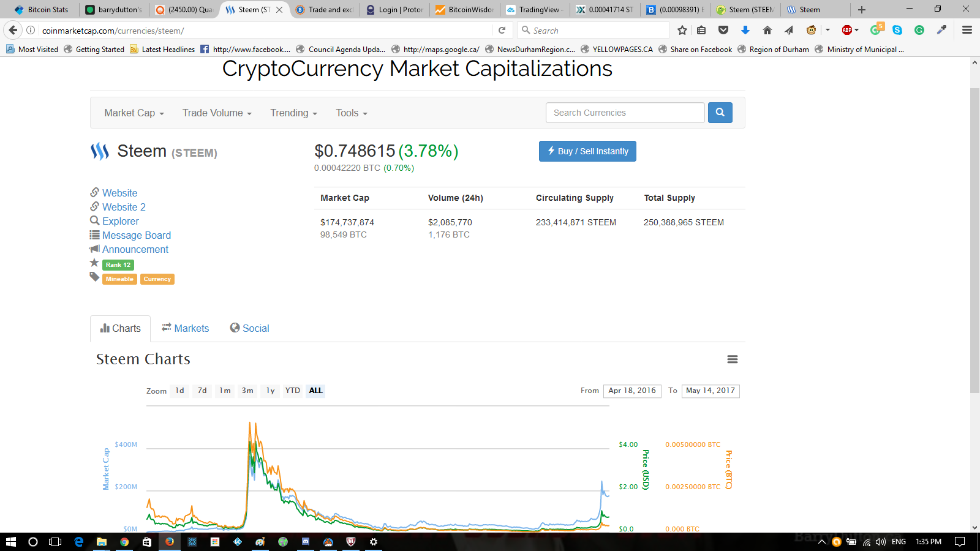Go back with the browser back arrow

pos(13,30)
